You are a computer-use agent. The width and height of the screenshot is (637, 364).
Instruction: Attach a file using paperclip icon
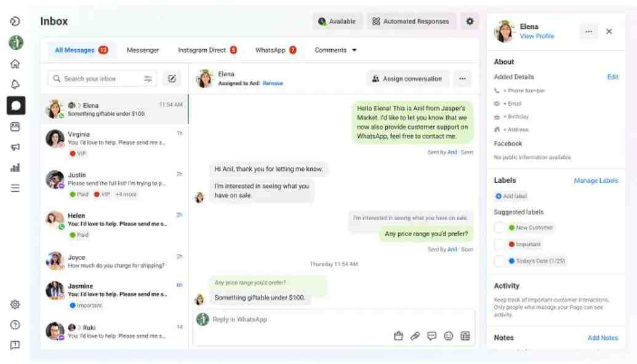[415, 336]
